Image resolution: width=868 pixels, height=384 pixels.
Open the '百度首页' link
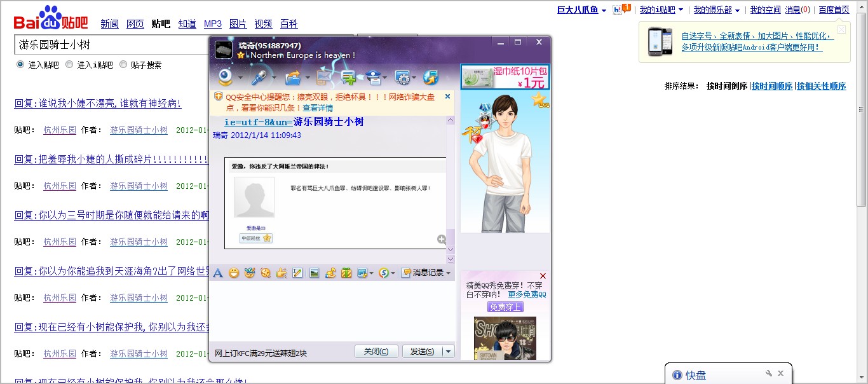coord(834,10)
